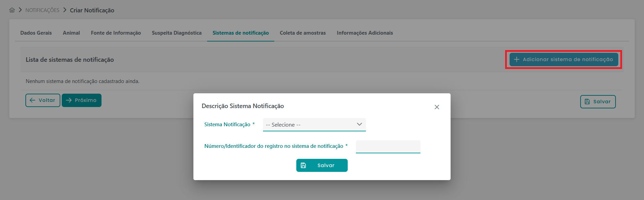644x200 pixels.
Task: Click the Próximo button
Action: [x=82, y=100]
